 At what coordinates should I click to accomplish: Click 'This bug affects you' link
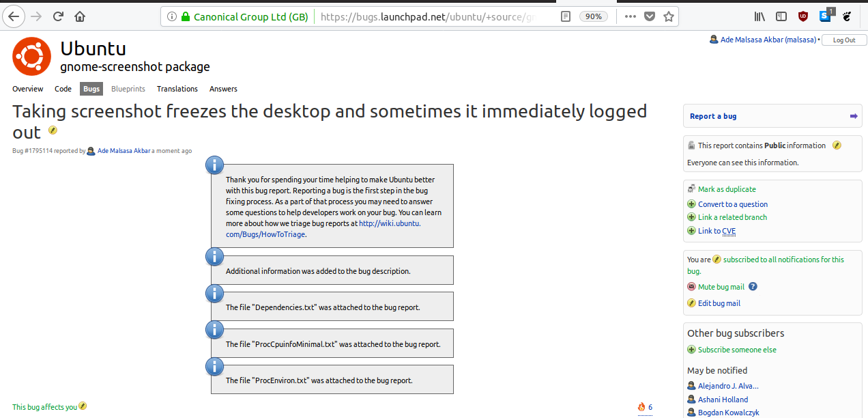[x=44, y=407]
